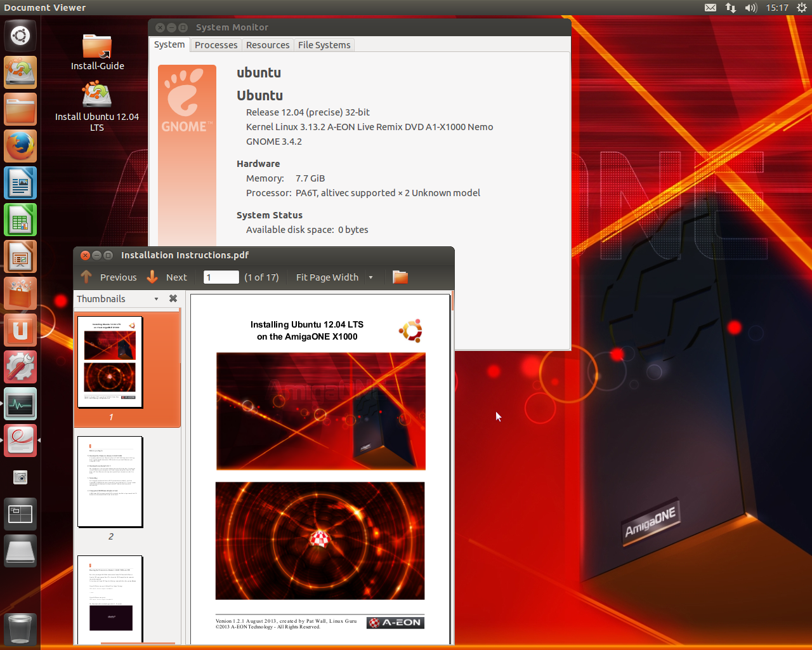Click the Previous page arrow icon

point(87,277)
